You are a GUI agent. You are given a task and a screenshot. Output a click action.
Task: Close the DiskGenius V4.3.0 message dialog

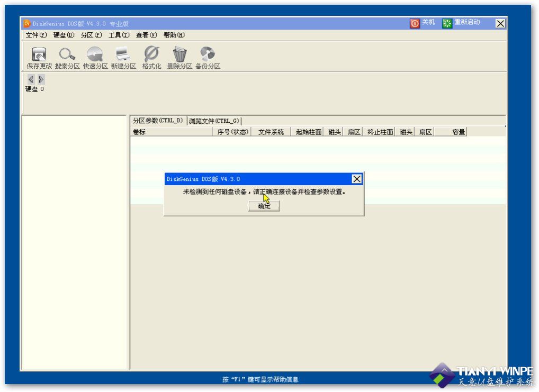357,179
